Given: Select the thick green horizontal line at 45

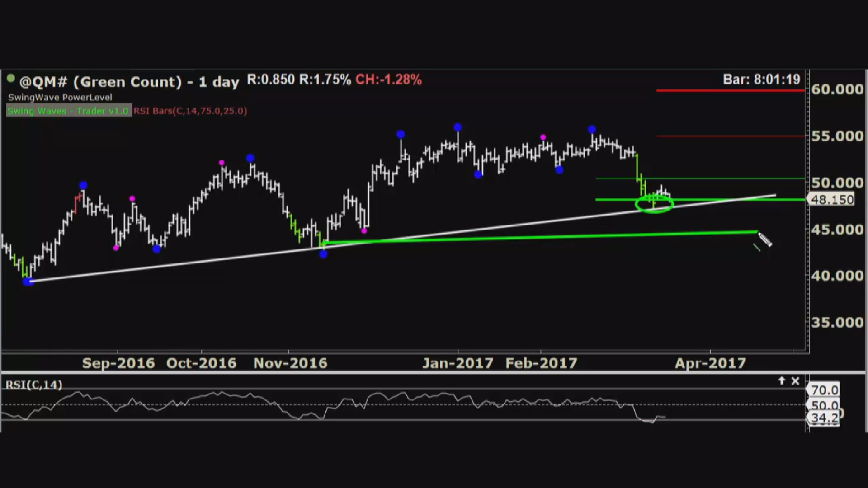Looking at the screenshot, I should 542,237.
